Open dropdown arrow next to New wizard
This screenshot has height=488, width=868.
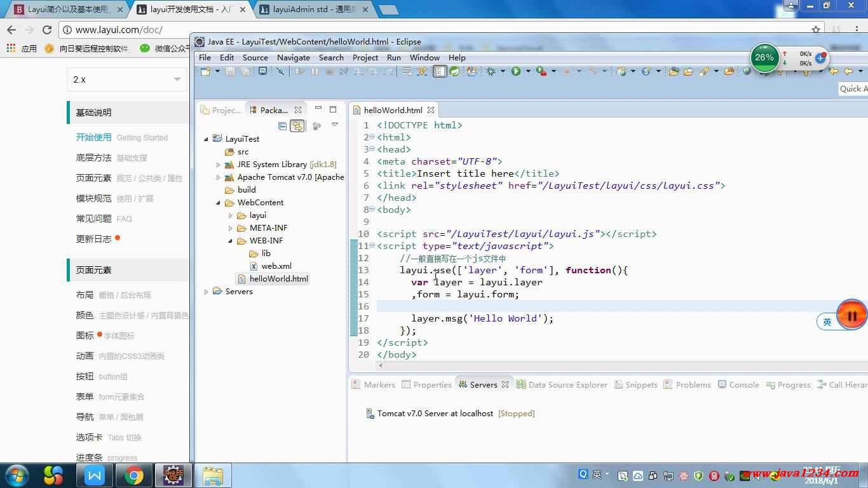click(x=217, y=72)
